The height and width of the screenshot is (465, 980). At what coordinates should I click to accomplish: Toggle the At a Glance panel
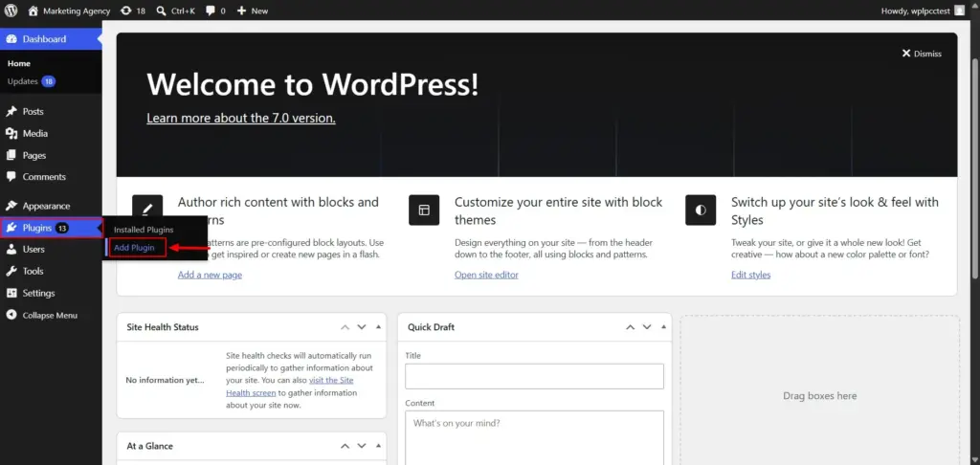378,446
